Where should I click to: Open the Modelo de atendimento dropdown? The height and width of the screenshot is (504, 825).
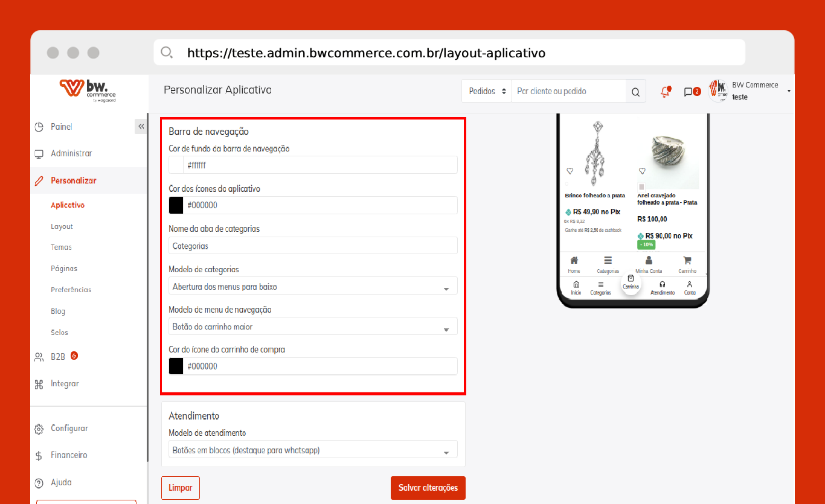click(x=313, y=450)
